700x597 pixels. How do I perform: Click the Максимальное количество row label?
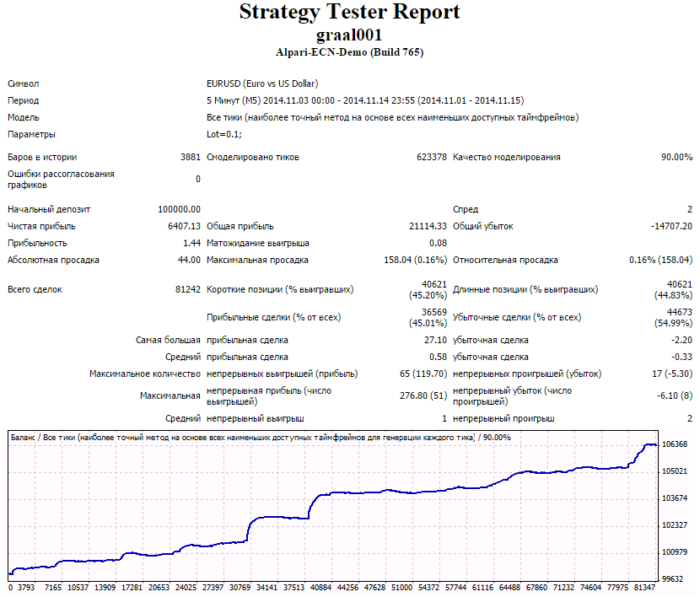pyautogui.click(x=145, y=374)
